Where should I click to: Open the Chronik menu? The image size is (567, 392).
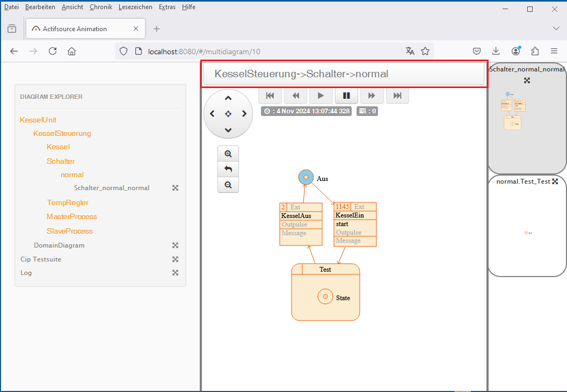pos(101,7)
